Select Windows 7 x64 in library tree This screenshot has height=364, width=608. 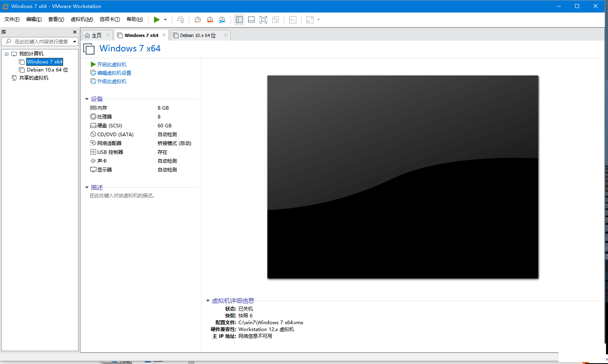45,62
